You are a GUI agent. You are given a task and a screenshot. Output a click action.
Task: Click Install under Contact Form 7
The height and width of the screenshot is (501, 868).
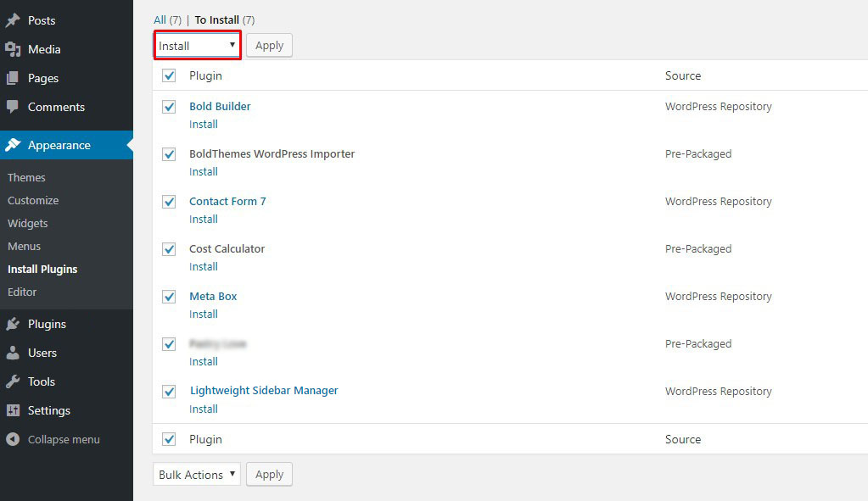pyautogui.click(x=204, y=220)
